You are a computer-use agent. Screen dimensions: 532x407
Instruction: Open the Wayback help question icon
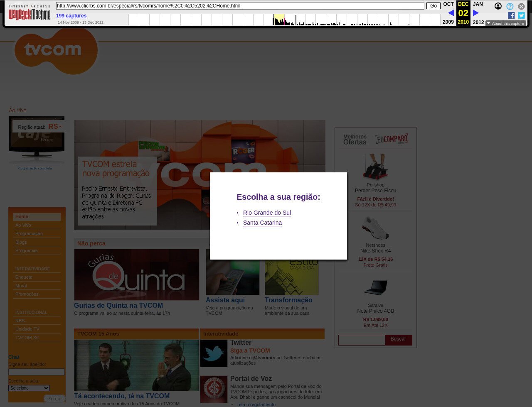pyautogui.click(x=510, y=6)
